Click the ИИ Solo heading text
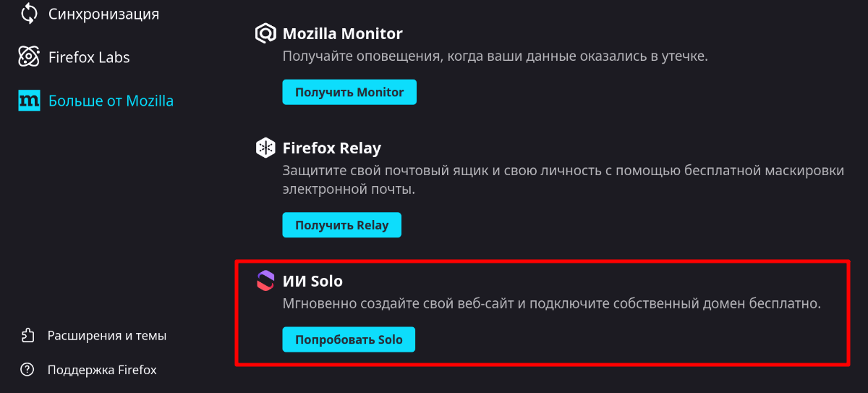Image resolution: width=868 pixels, height=393 pixels. (x=312, y=280)
